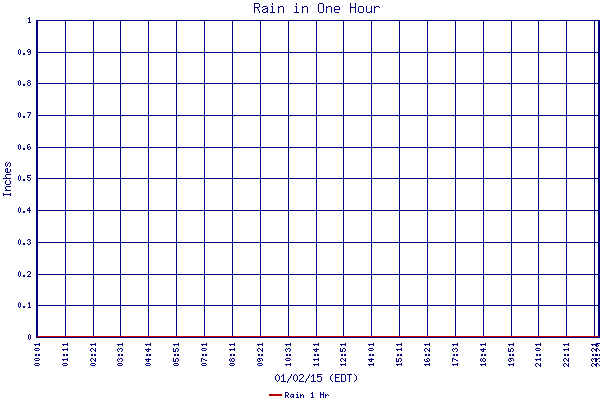This screenshot has width=600, height=400.
Task: Click the x-axis time label 11:41
Action: tap(316, 354)
